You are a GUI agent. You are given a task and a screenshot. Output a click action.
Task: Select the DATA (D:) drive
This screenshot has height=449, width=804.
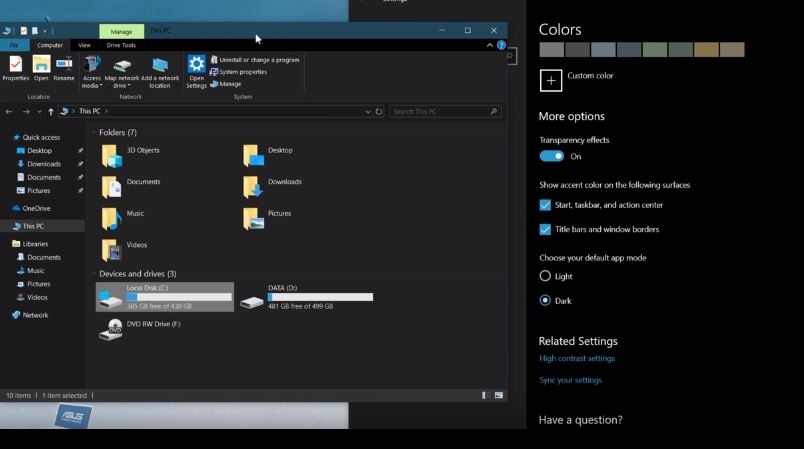point(307,297)
